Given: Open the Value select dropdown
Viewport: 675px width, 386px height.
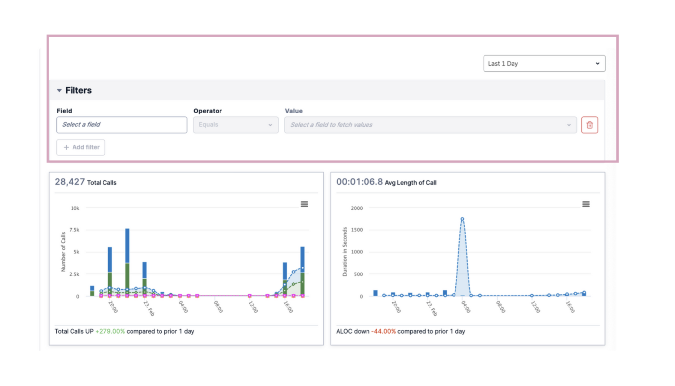Looking at the screenshot, I should (430, 125).
